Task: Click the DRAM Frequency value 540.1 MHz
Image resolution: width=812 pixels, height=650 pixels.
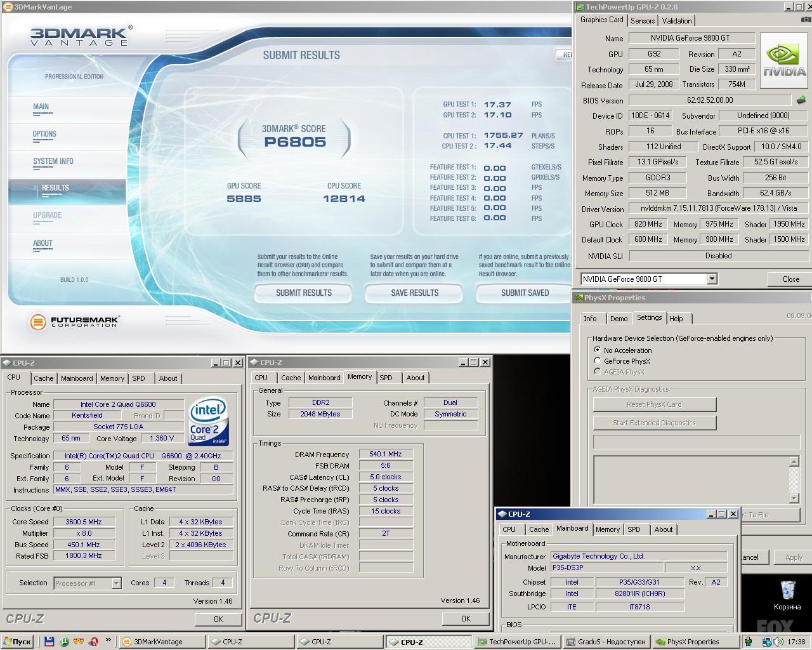Action: (386, 454)
